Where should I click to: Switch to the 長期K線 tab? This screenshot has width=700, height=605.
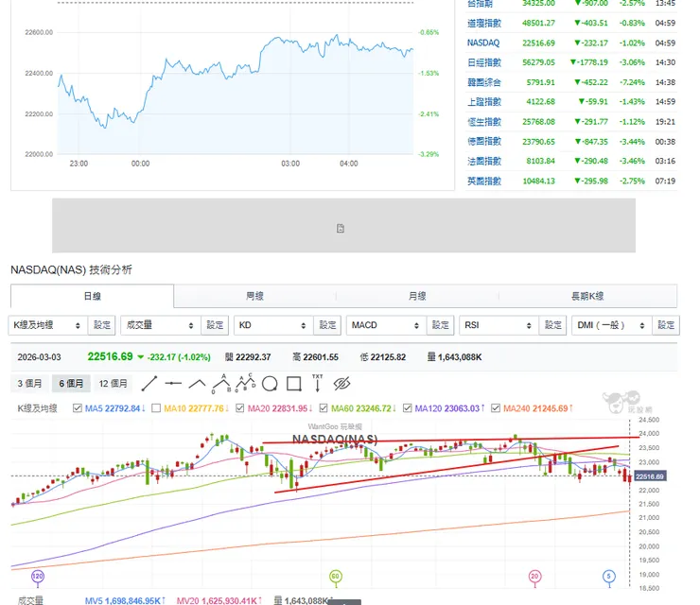(x=587, y=296)
